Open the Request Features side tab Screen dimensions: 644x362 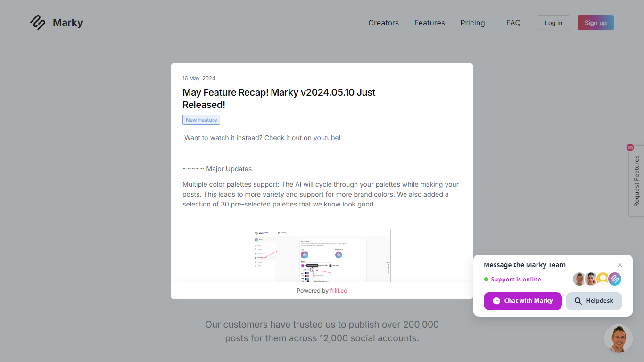point(636,181)
